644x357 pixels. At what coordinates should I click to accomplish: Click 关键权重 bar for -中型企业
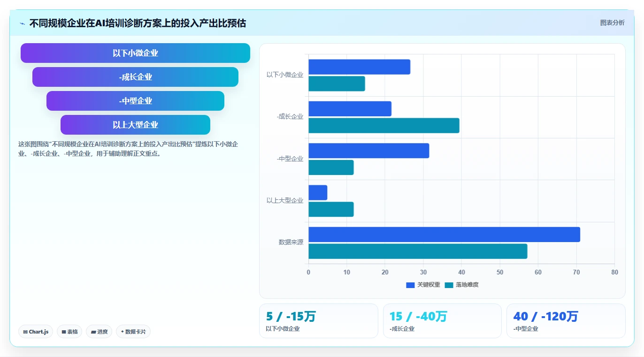[x=369, y=151]
